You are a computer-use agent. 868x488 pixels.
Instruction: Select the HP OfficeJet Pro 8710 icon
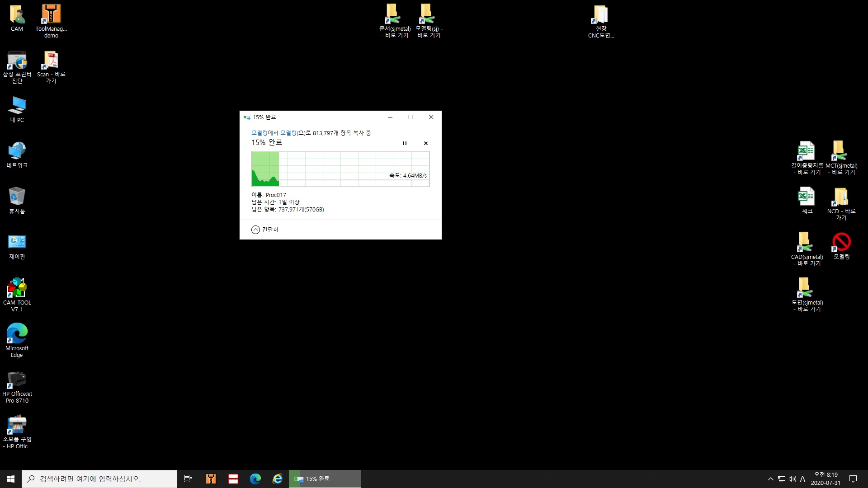[17, 386]
